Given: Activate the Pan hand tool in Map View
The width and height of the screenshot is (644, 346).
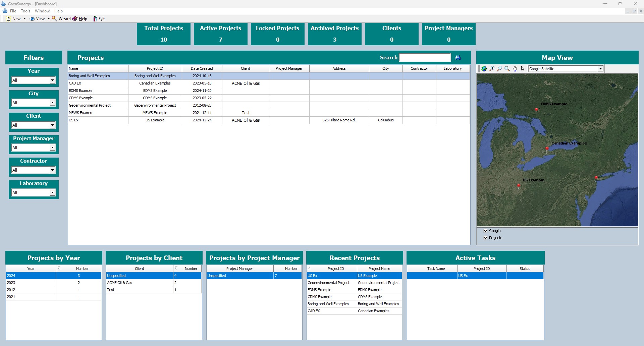Looking at the screenshot, I should [x=515, y=69].
